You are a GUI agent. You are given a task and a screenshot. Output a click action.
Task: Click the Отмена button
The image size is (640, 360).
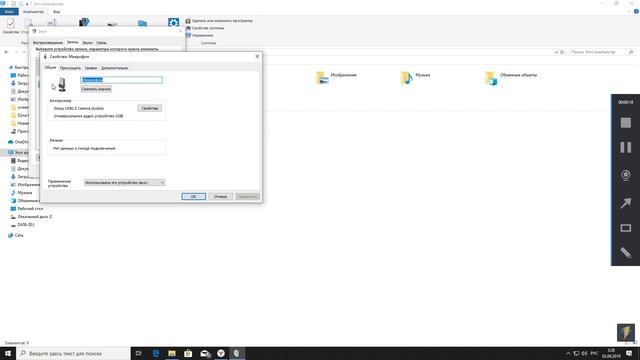coord(220,197)
